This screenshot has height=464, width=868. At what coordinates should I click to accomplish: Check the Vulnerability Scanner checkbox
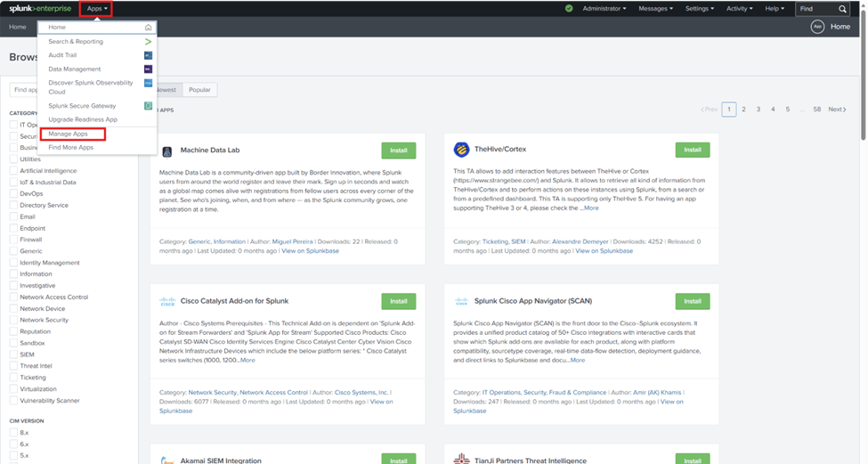pyautogui.click(x=13, y=401)
